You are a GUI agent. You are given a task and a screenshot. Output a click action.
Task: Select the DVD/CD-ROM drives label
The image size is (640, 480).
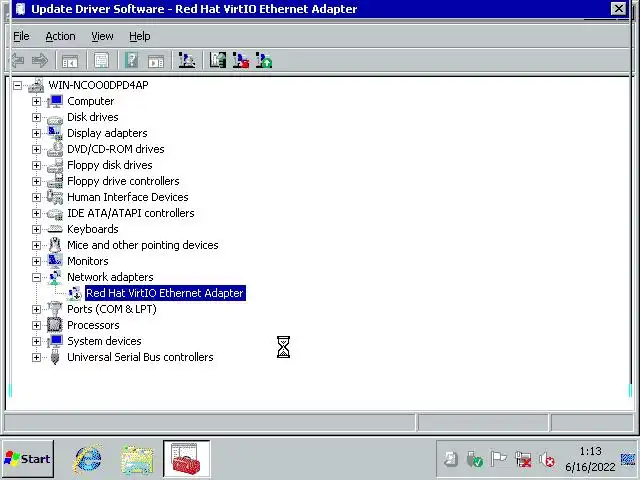[116, 149]
